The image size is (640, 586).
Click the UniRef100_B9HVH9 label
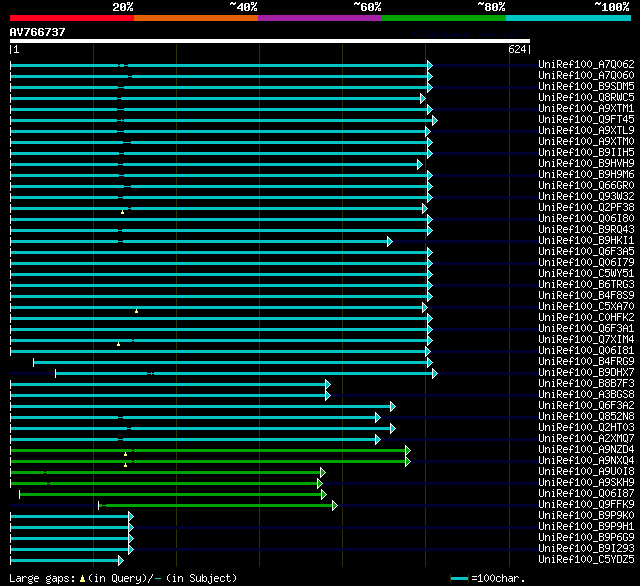pos(586,164)
